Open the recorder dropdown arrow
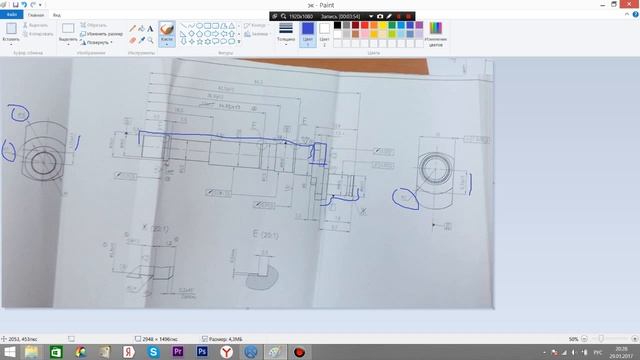Image resolution: width=640 pixels, height=360 pixels. (371, 16)
